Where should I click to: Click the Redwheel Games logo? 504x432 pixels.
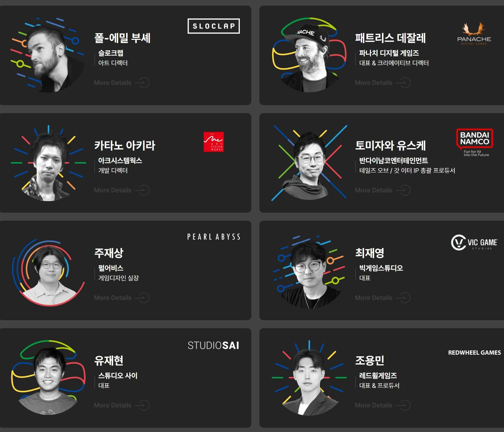[x=474, y=353]
